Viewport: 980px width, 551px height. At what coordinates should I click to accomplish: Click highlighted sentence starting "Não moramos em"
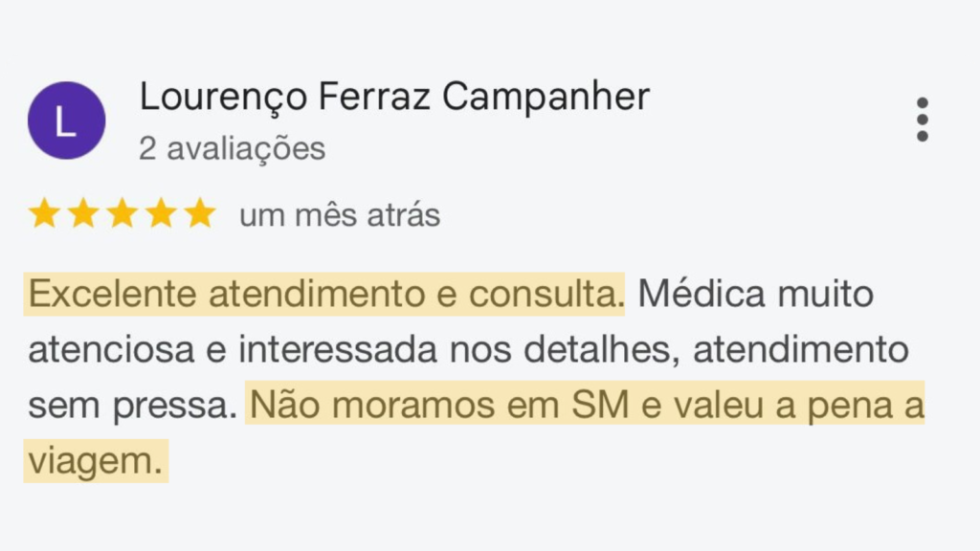585,407
